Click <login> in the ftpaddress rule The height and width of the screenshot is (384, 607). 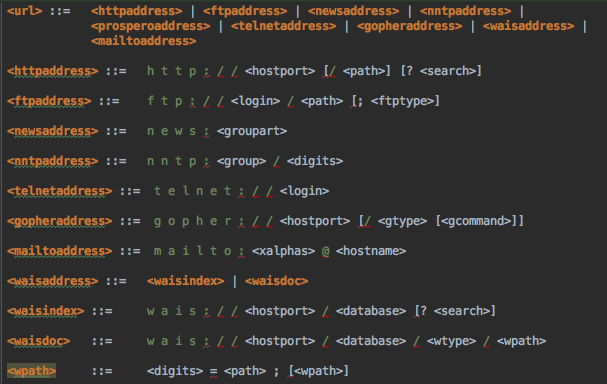tap(255, 101)
